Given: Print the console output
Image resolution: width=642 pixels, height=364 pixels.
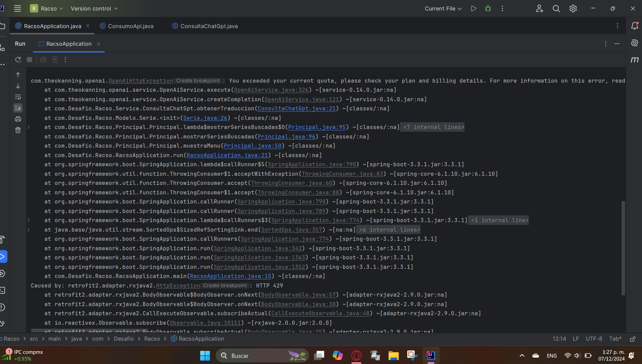Looking at the screenshot, I should (18, 119).
